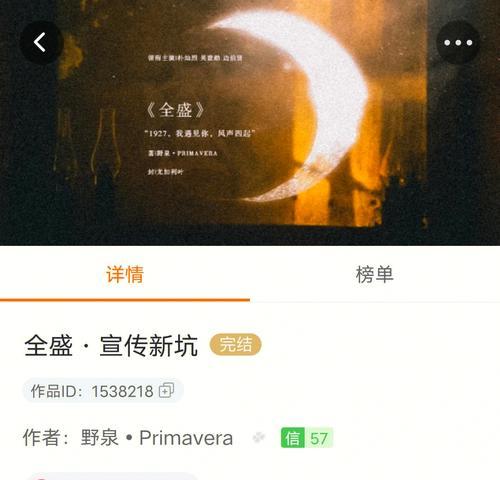The height and width of the screenshot is (480, 500).
Task: Tap the 作品ID: 1538218 chip
Action: point(103,391)
